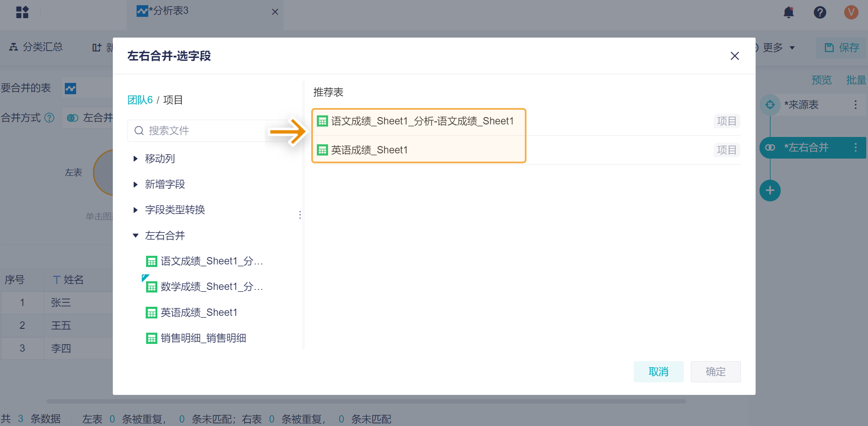The height and width of the screenshot is (426, 868).
Task: Click the three-dot panel resize handle
Action: [x=300, y=215]
